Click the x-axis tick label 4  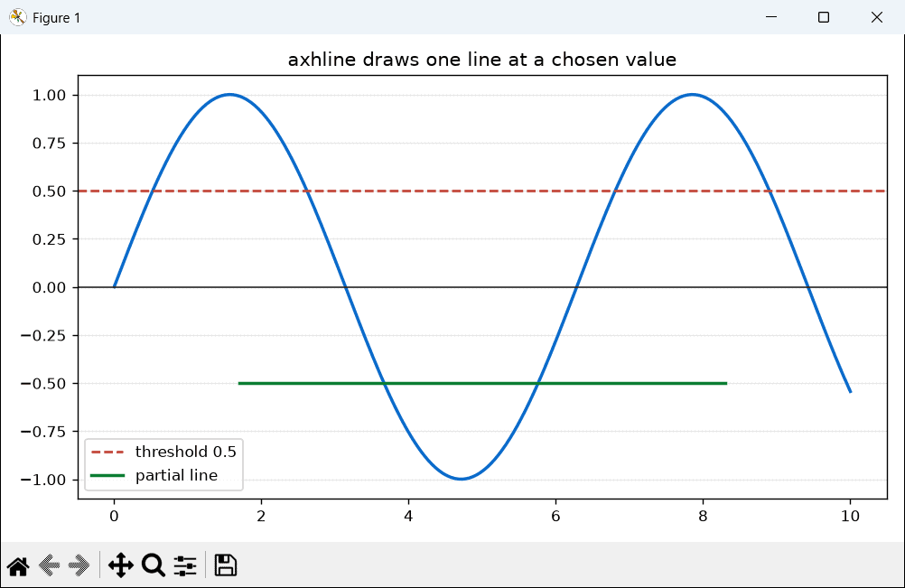pos(408,517)
